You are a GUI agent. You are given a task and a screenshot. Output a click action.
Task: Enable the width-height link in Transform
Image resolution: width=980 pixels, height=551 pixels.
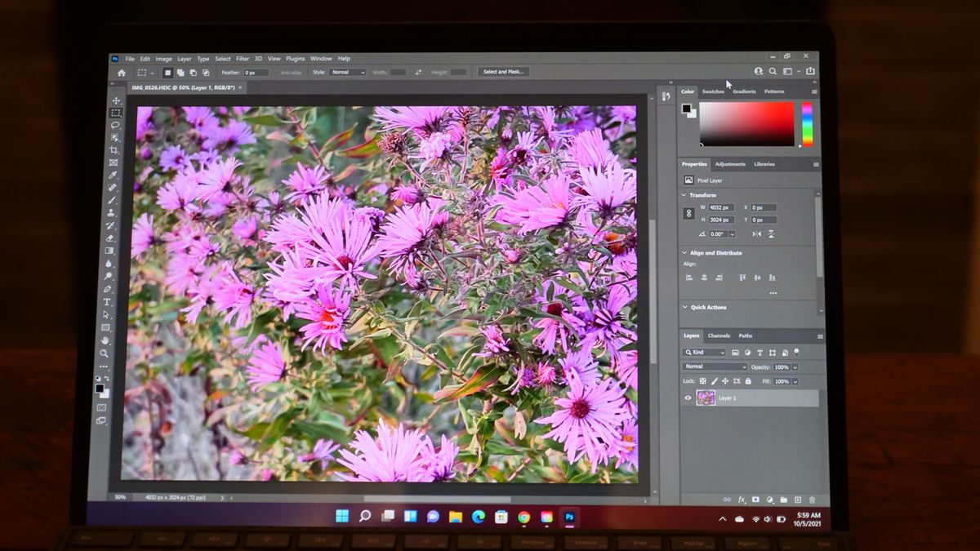tap(688, 212)
